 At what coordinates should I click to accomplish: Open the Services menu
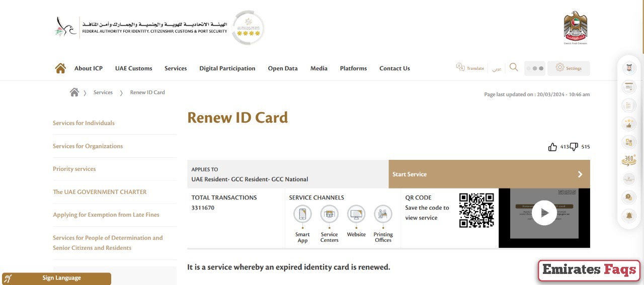coord(176,68)
